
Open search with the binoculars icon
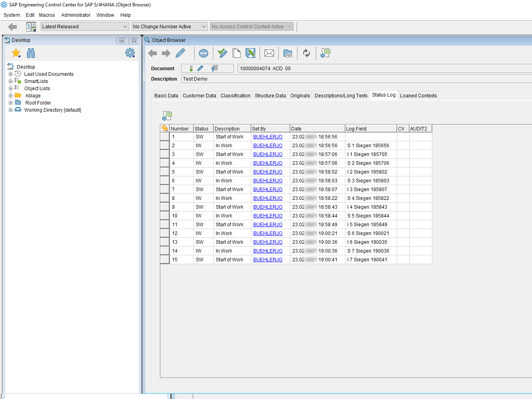point(31,53)
